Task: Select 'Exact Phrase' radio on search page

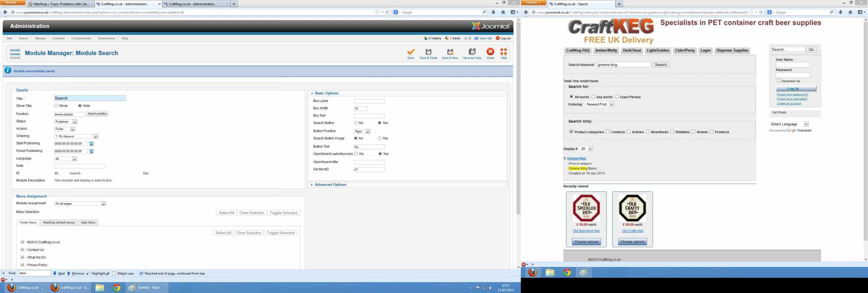Action: 617,97
